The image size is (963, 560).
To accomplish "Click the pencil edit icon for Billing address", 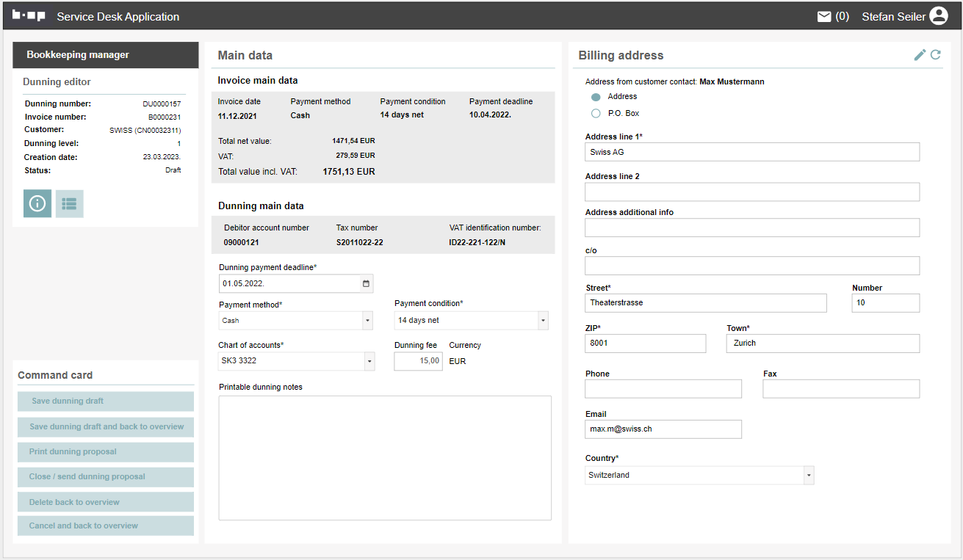I will [x=920, y=55].
